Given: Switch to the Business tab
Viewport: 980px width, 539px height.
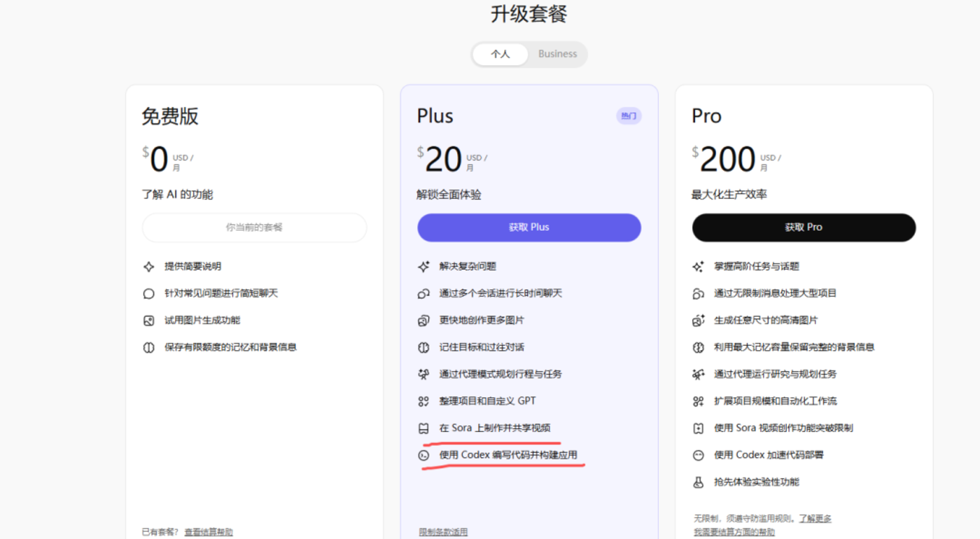Looking at the screenshot, I should click(556, 54).
